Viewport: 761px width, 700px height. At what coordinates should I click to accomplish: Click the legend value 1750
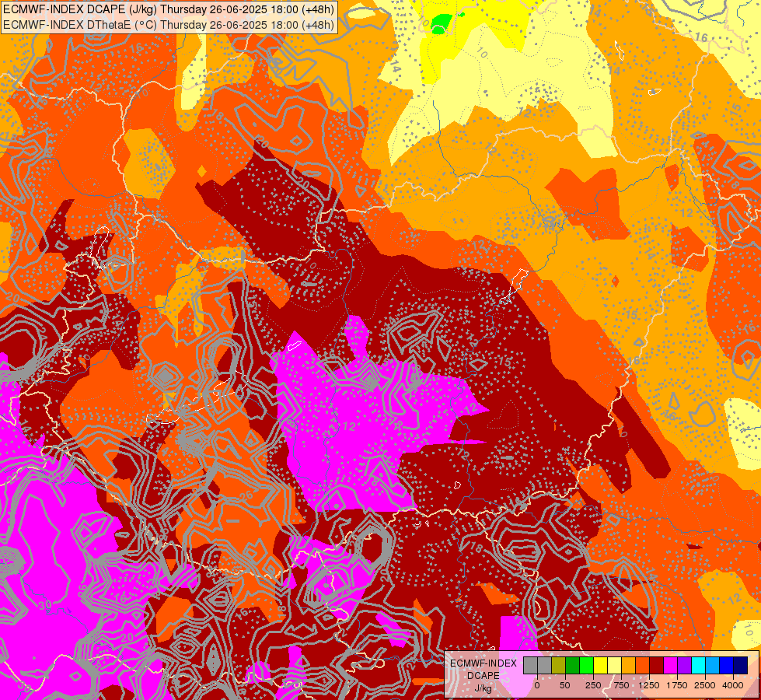[677, 685]
